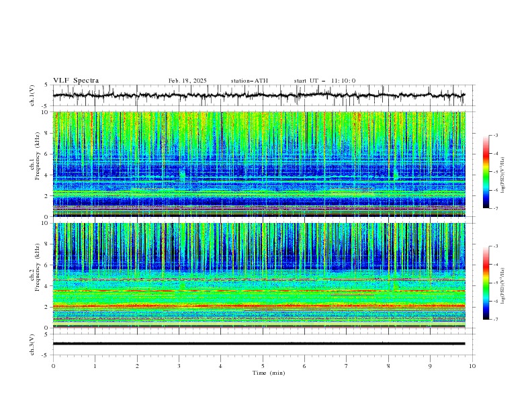Click the "1" tick on time axis
This screenshot has height=411, width=532.
(x=95, y=366)
